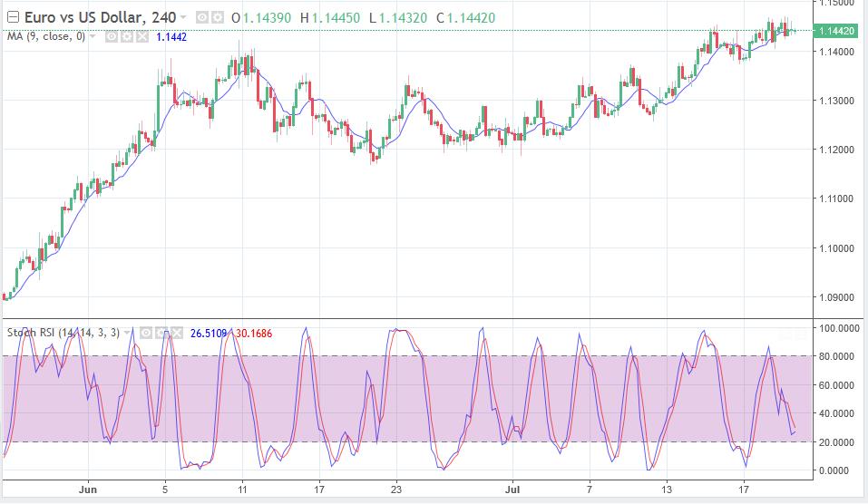This screenshot has height=504, width=868.
Task: Click the low price value 1.14320
Action: (x=403, y=18)
